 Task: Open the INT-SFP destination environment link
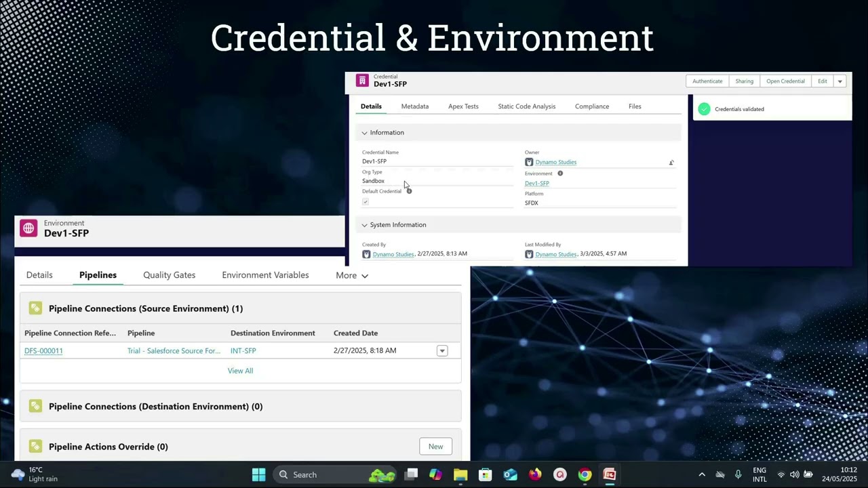click(x=243, y=350)
